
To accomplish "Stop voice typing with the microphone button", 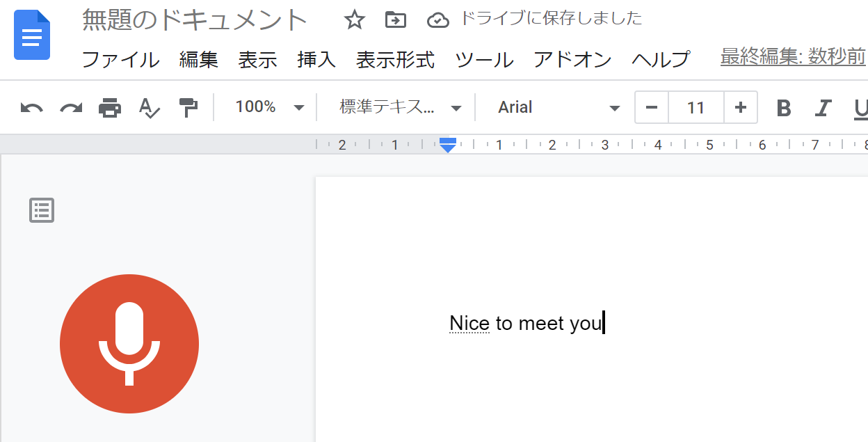I will [x=129, y=344].
